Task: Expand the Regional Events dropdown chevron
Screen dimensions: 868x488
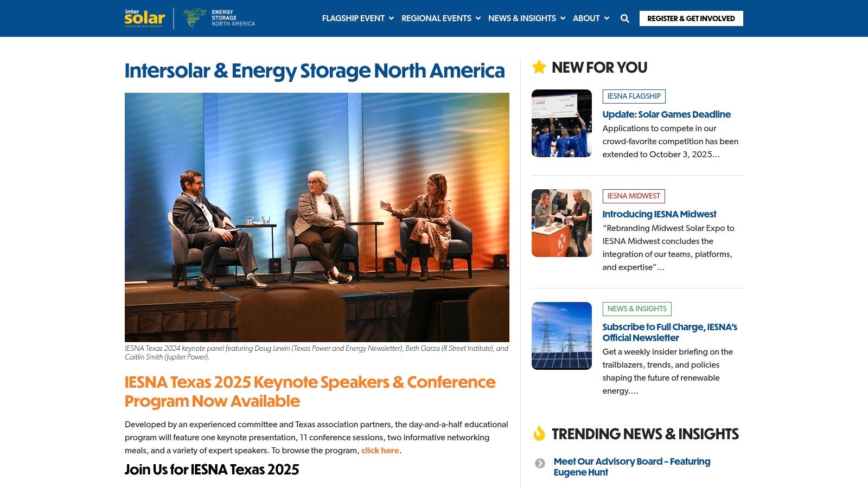Action: (478, 18)
